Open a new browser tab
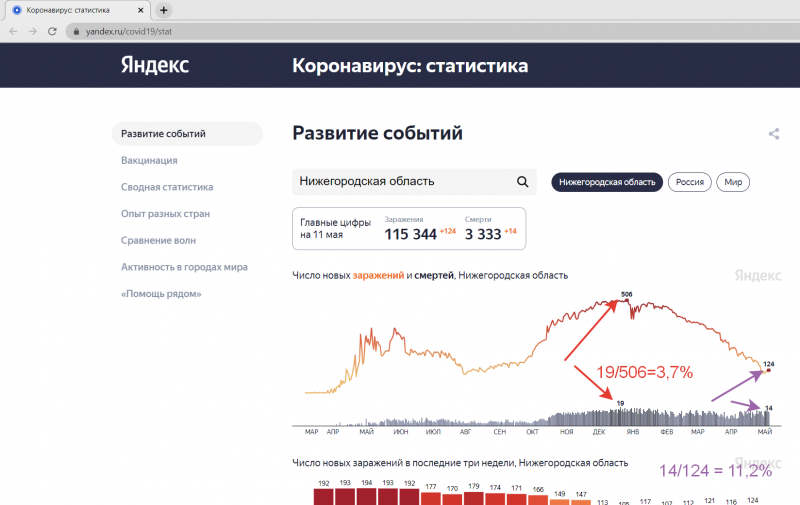The image size is (800, 505). coord(163,10)
